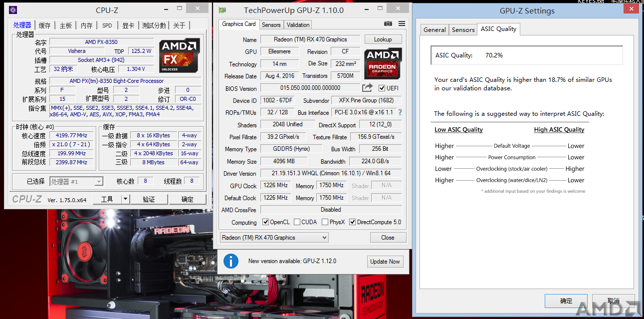The height and width of the screenshot is (319, 644).
Task: Click the TDP value 125.2 W in CPU-Z
Action: click(141, 51)
